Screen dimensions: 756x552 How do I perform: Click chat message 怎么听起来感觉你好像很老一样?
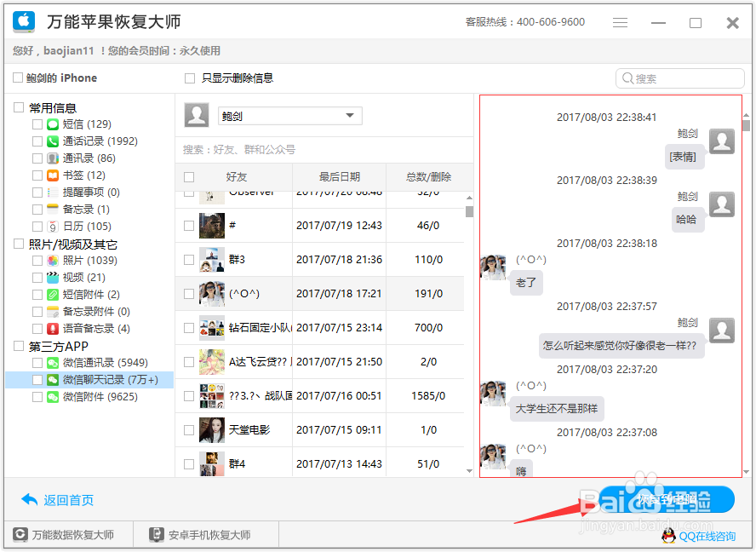click(621, 346)
